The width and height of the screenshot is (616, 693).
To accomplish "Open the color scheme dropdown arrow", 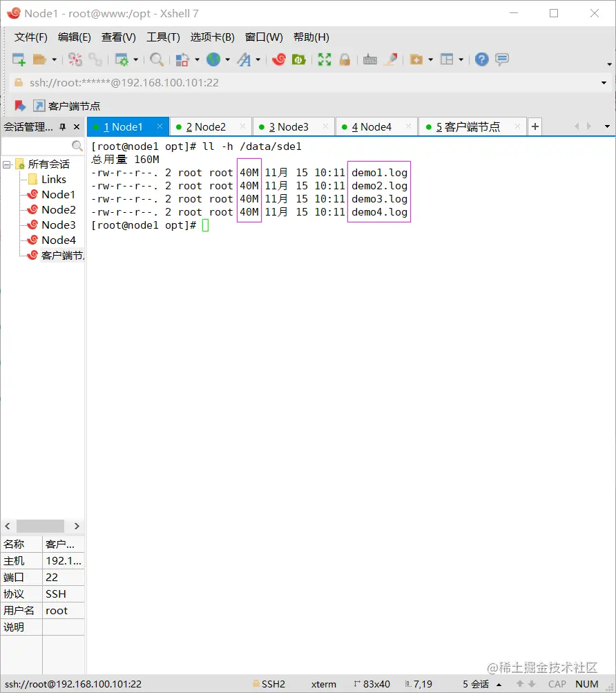I will click(197, 59).
